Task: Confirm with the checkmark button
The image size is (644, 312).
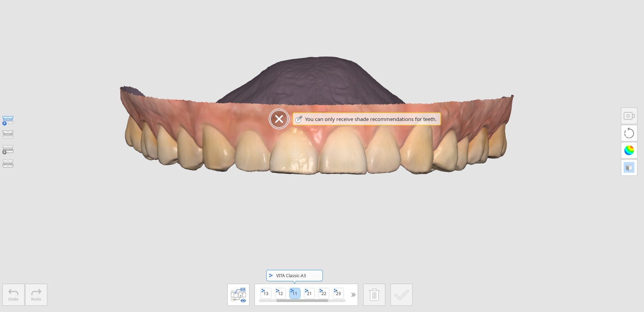Action: pos(402,295)
